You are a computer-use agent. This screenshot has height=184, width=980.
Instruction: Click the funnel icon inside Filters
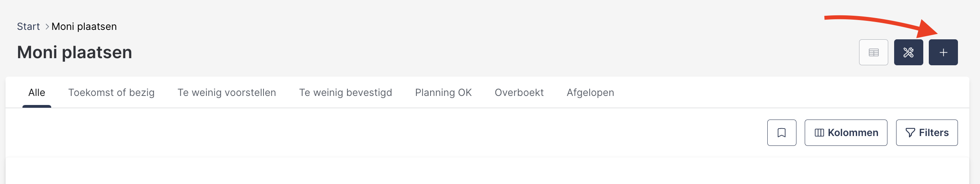click(x=910, y=133)
